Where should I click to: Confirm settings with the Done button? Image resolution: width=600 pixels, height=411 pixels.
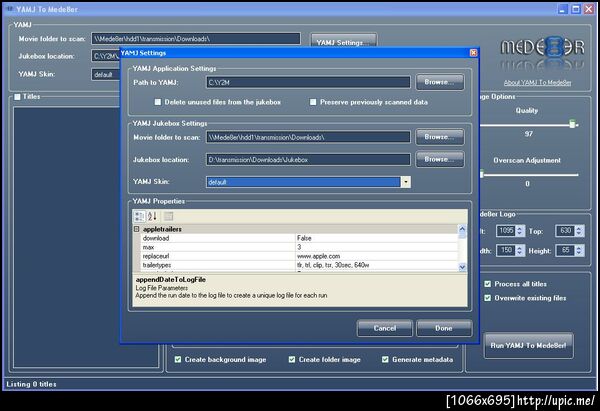(x=444, y=328)
